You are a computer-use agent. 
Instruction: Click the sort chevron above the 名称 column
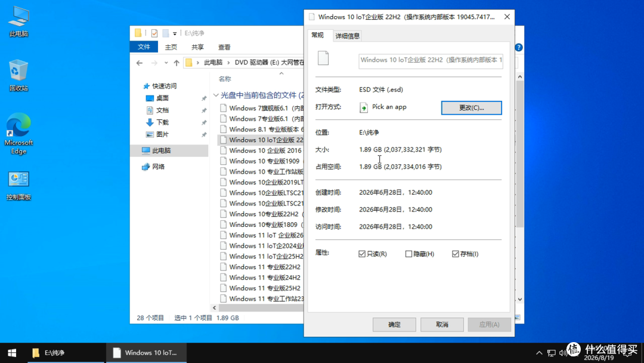click(x=281, y=73)
